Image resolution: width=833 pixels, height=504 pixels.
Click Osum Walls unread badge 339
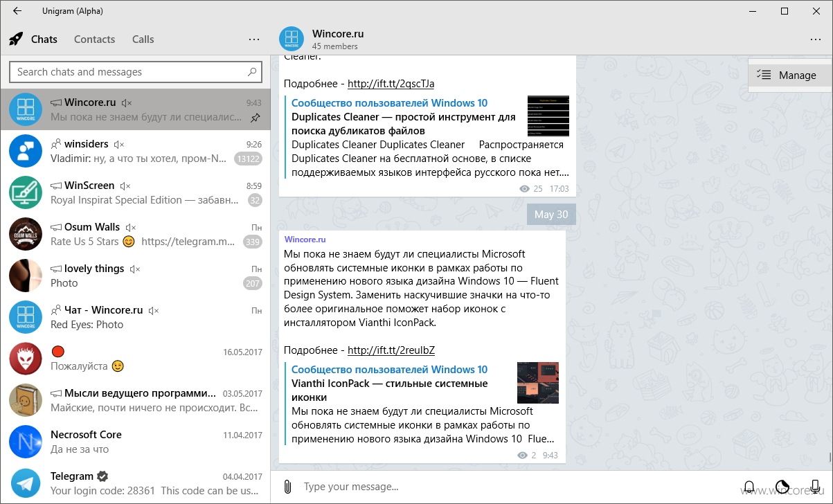click(x=252, y=242)
